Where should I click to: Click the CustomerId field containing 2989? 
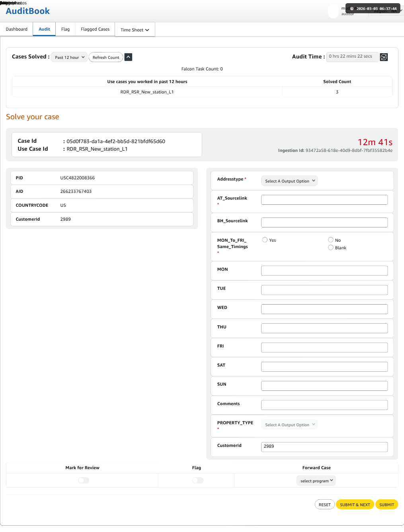(324, 447)
